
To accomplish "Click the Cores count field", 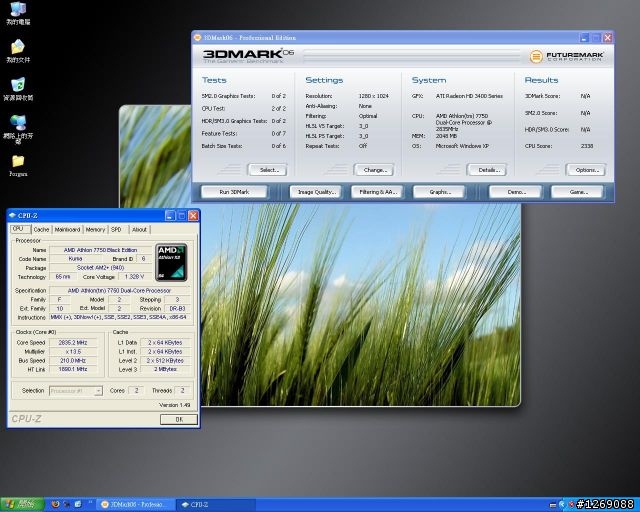I will tap(136, 391).
